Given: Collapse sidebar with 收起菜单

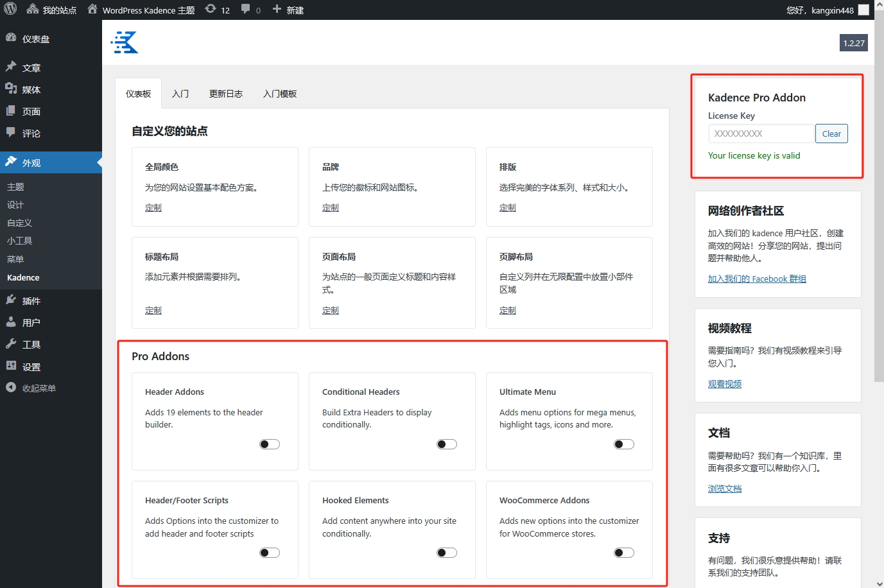Looking at the screenshot, I should (x=51, y=388).
